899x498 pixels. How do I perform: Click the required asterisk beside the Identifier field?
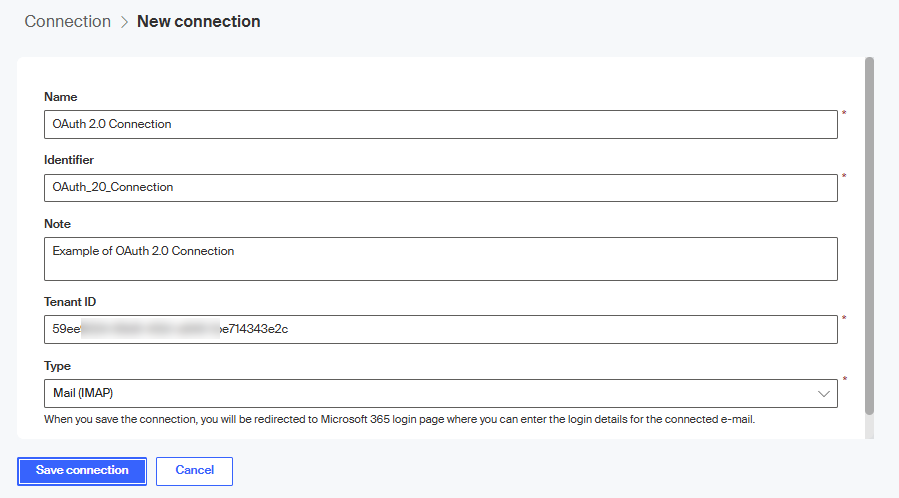[x=844, y=177]
